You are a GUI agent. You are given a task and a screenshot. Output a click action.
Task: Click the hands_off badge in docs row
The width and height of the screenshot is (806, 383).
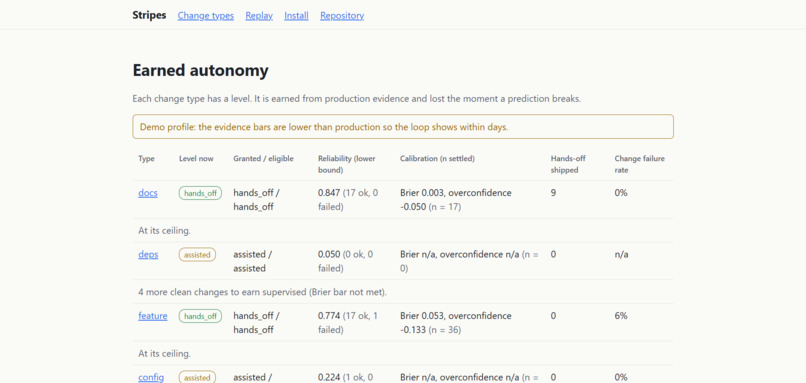200,193
